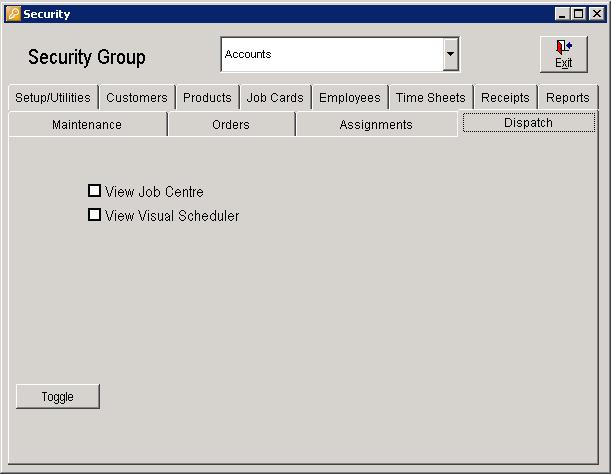Switch to Time Sheets tab
This screenshot has width=611, height=474.
click(430, 98)
